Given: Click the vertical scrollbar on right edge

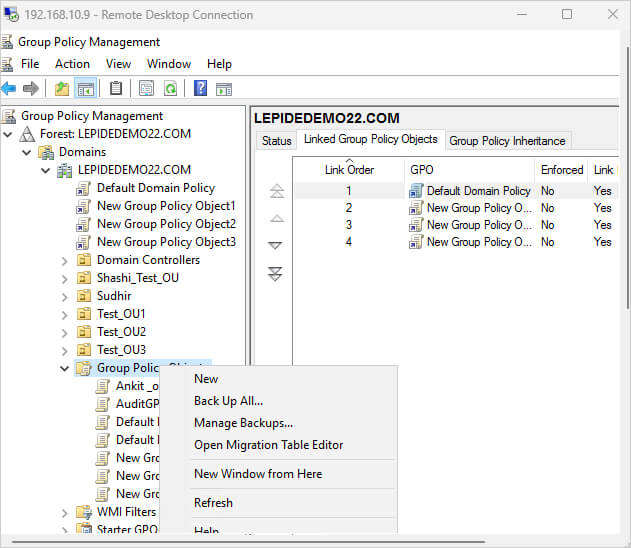Looking at the screenshot, I should click(x=628, y=177).
